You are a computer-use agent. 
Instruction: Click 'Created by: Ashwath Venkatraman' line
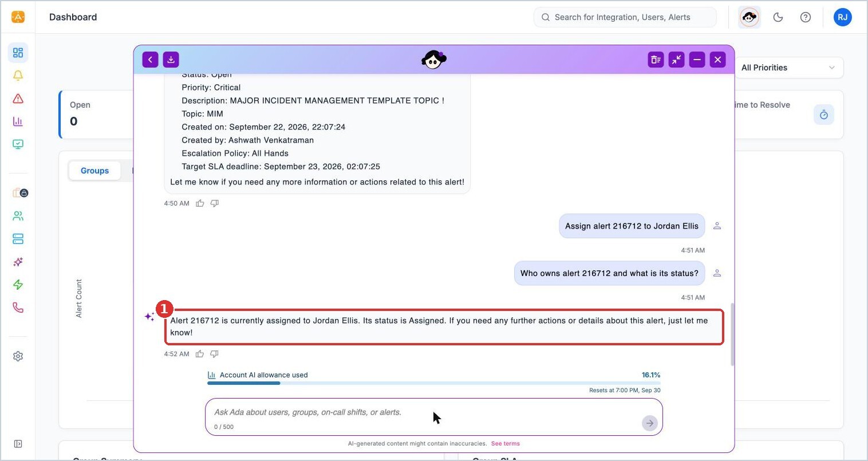(248, 140)
